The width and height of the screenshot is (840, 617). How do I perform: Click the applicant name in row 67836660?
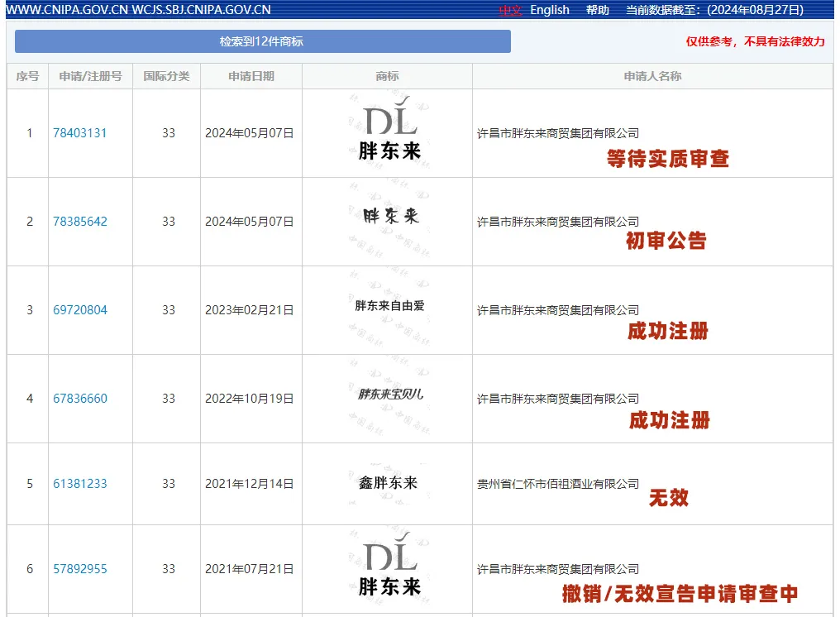click(x=558, y=399)
